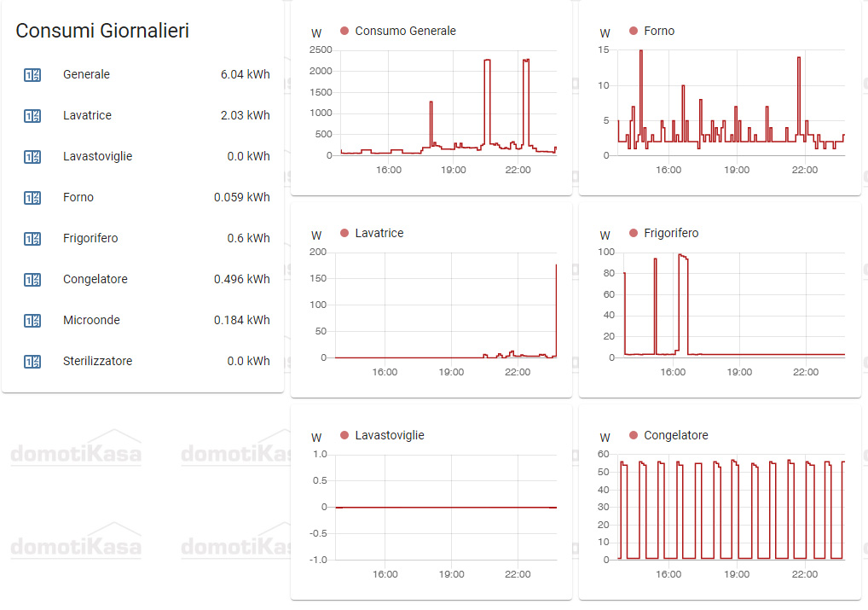Open the Sterilizzatore entity label
The height and width of the screenshot is (610, 868).
[x=97, y=361]
